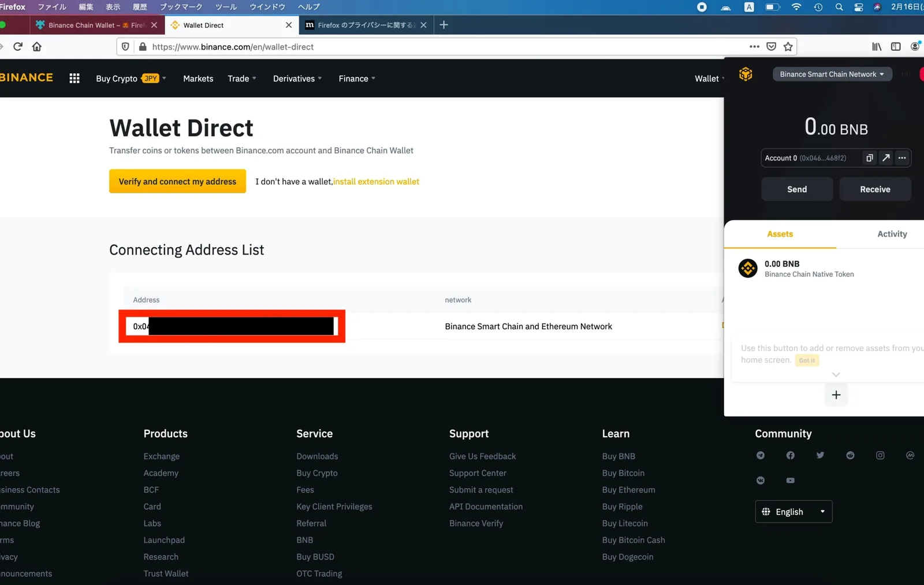Open Markets in the Binance header
924x585 pixels.
point(198,79)
